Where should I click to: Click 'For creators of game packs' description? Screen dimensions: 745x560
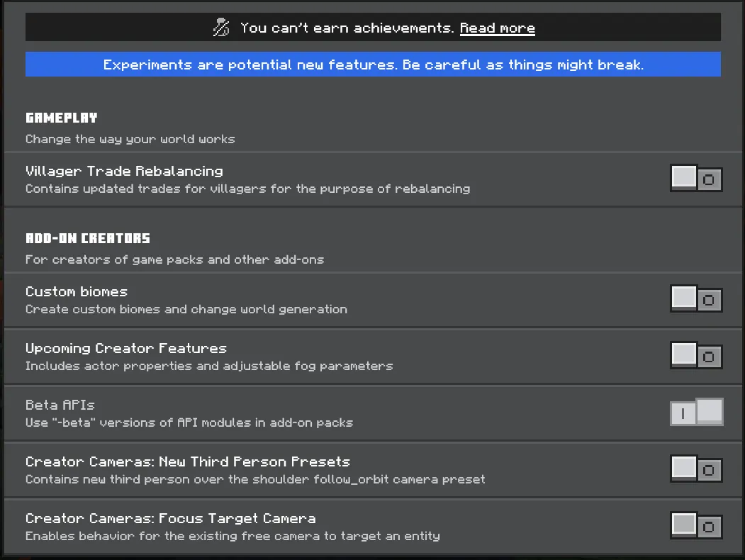click(x=174, y=260)
